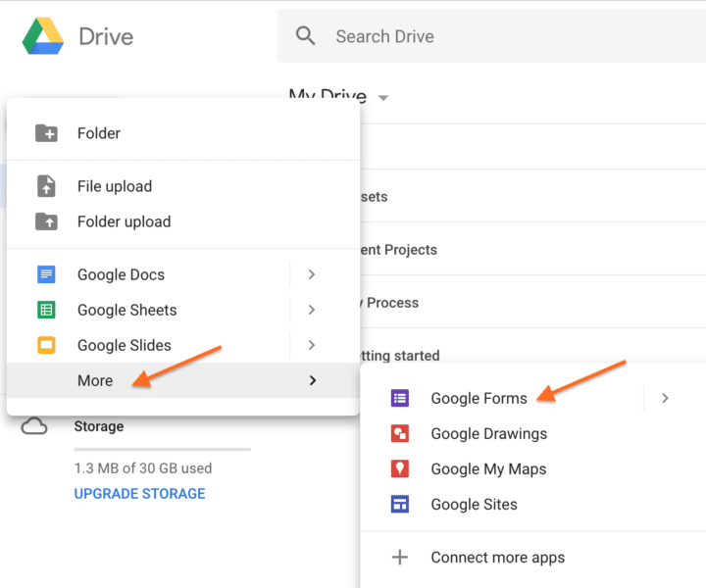This screenshot has height=588, width=706.
Task: Click the red Google Drawings icon
Action: 400,433
